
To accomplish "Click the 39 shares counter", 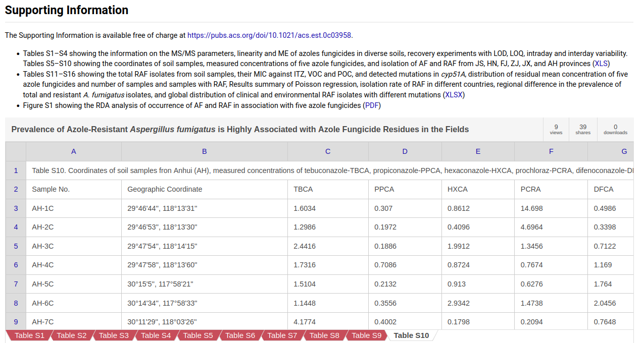I will coord(583,130).
